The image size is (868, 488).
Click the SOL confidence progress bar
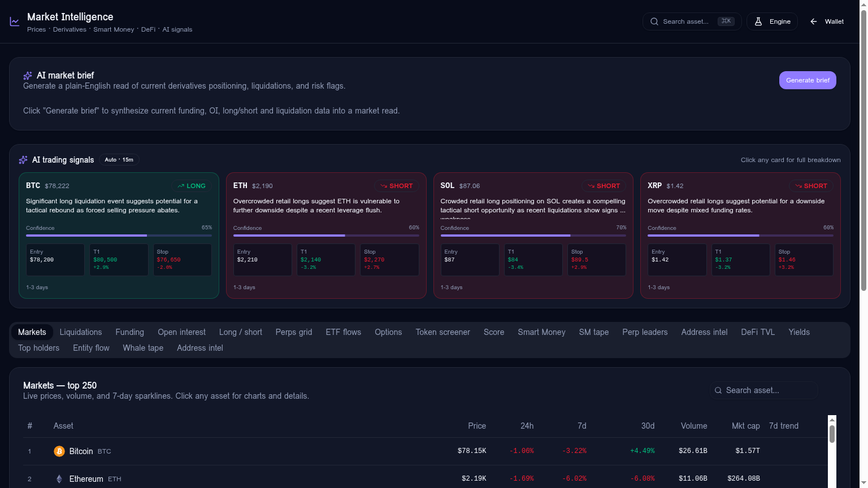(533, 236)
